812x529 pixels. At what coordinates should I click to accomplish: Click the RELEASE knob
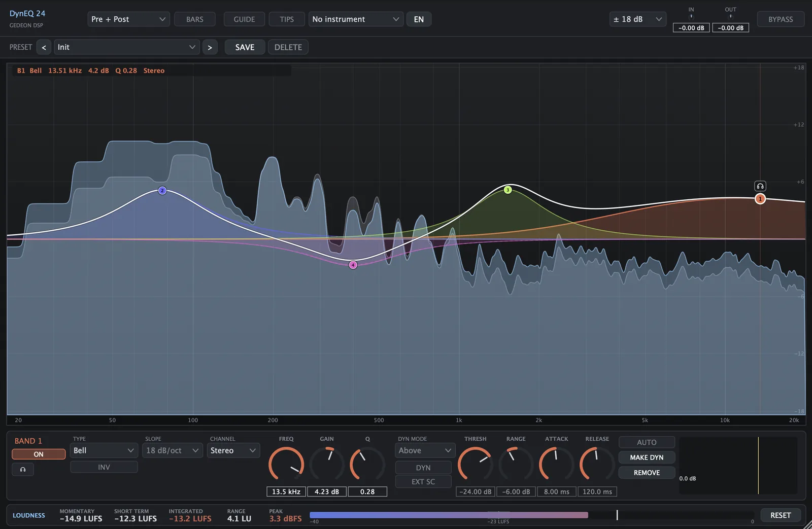tap(597, 464)
